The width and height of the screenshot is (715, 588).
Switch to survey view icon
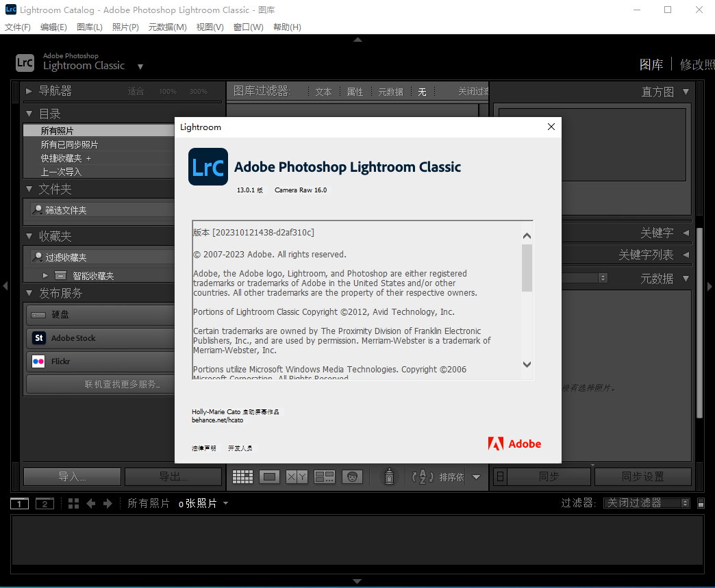(x=324, y=477)
